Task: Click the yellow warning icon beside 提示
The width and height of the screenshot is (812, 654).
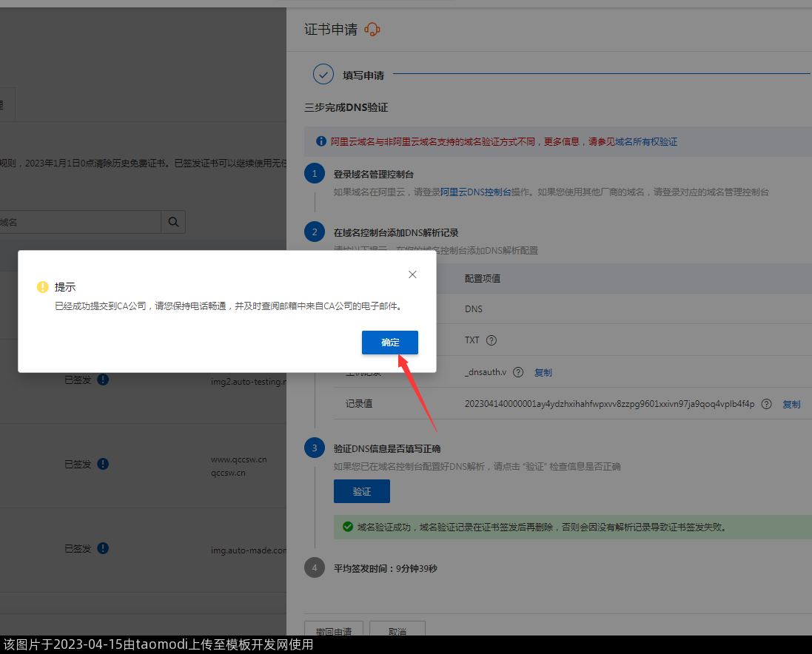Action: pyautogui.click(x=43, y=287)
